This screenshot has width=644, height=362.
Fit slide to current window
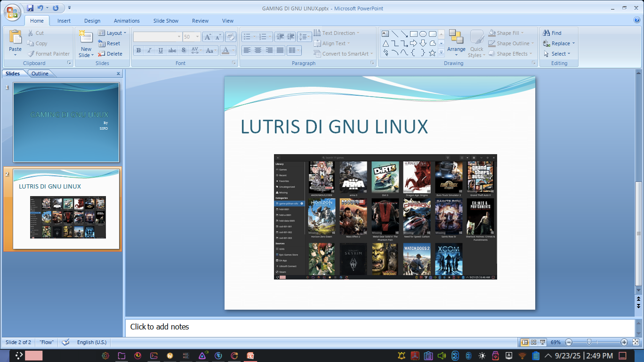[636, 342]
